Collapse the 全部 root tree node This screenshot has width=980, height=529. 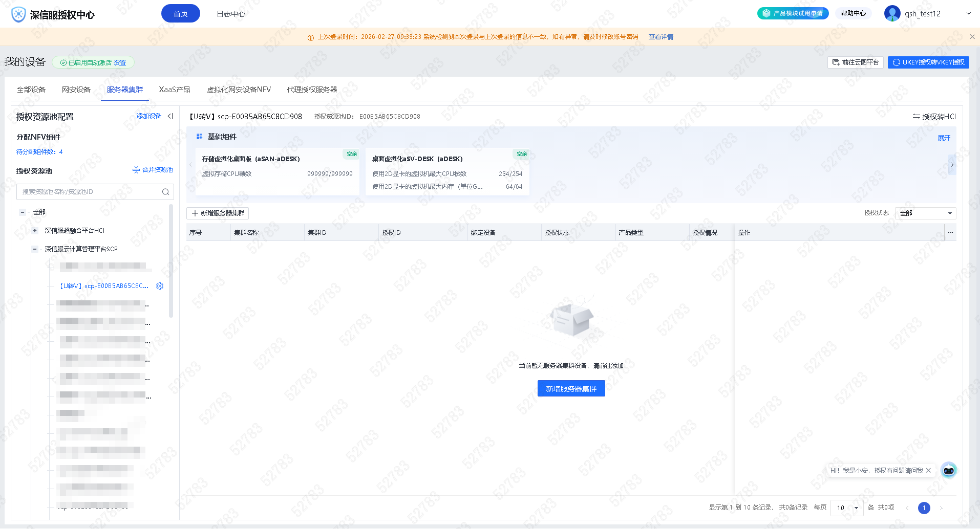tap(23, 212)
